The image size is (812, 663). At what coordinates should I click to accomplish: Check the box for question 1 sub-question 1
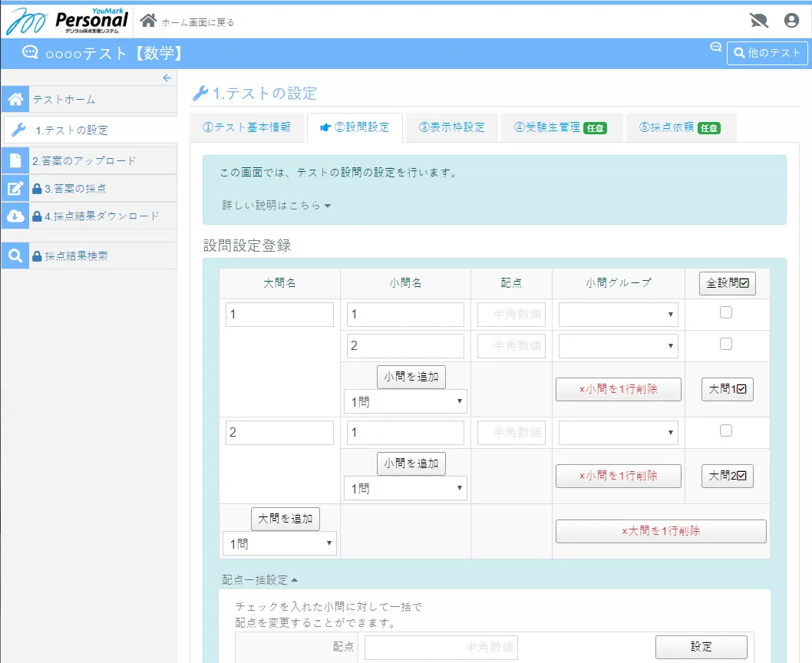click(726, 312)
